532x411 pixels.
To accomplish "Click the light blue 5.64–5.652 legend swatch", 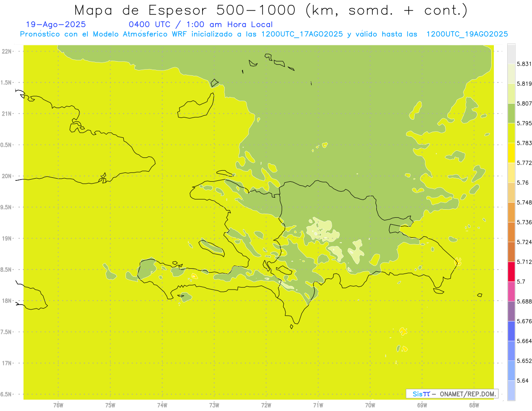I will tap(511, 371).
